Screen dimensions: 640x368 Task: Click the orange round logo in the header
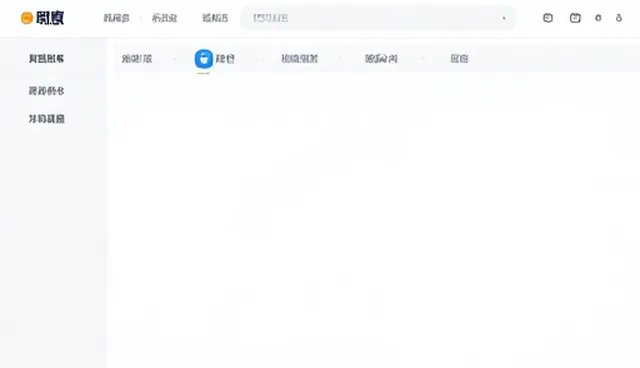[27, 18]
